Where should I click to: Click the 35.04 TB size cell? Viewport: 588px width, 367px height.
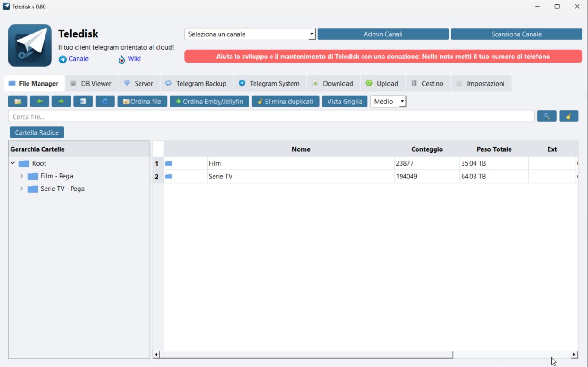[x=494, y=163]
